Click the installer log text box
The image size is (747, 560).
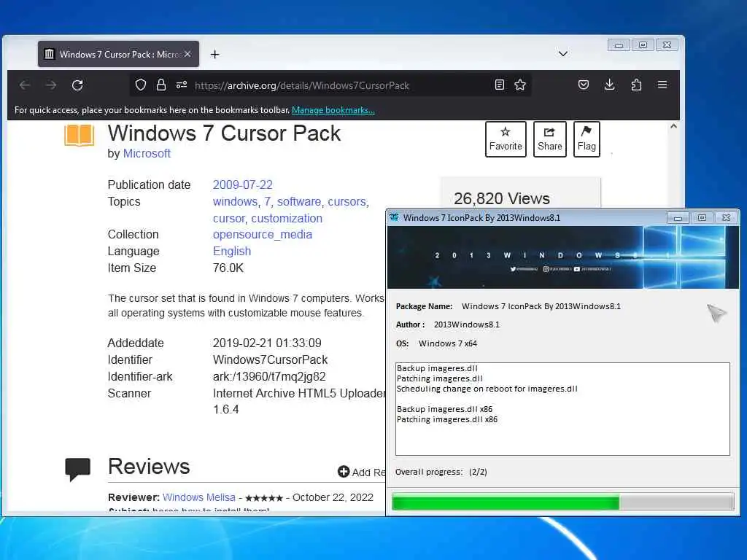[x=562, y=409]
